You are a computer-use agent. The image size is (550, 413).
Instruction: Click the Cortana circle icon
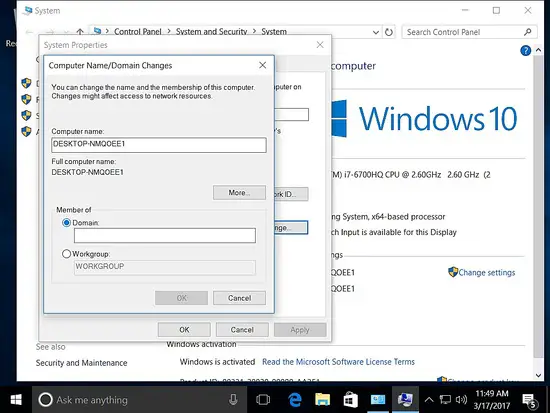[45, 400]
